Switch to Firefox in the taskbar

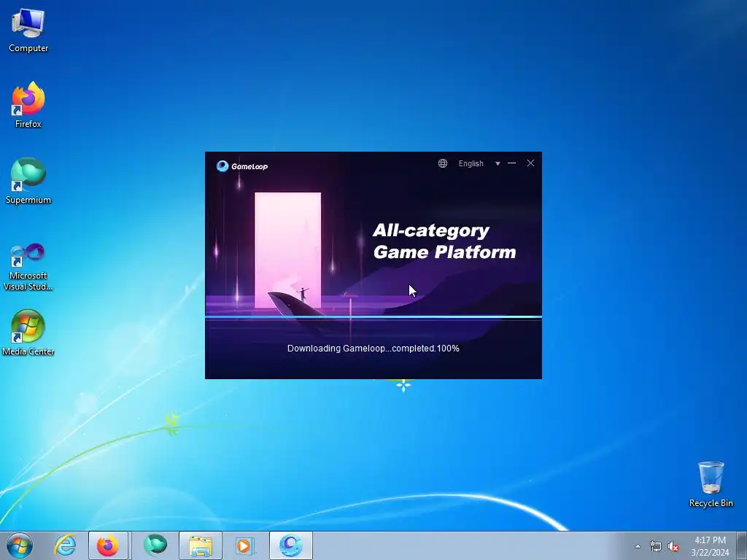coord(108,545)
